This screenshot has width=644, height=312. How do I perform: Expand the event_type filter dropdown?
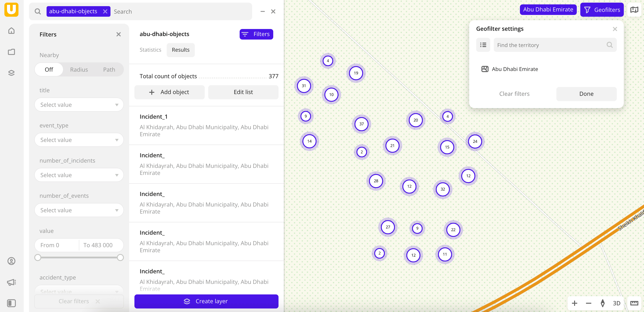[78, 140]
